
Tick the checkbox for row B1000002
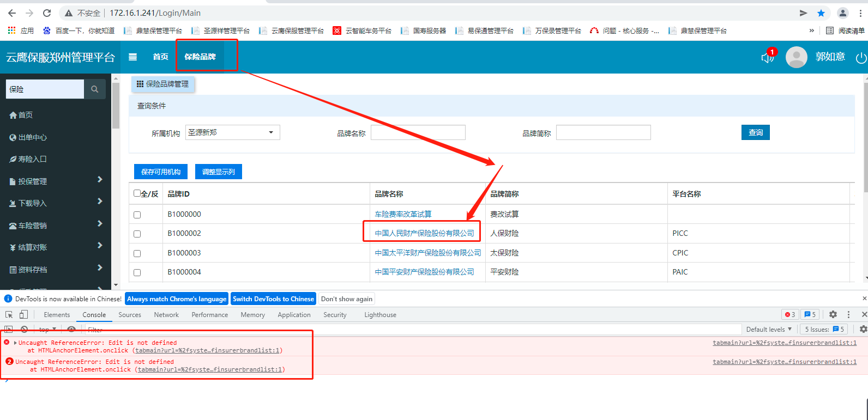(x=137, y=234)
